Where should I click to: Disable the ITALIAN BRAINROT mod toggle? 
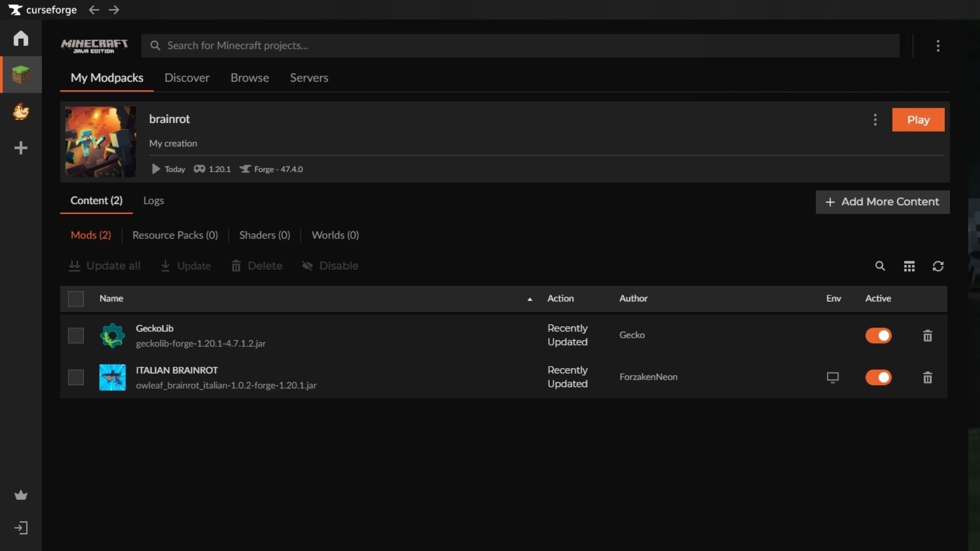point(878,378)
